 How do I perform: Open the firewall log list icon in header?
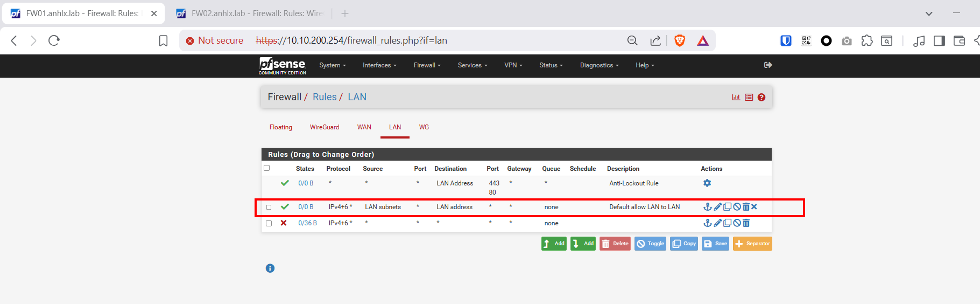[749, 98]
